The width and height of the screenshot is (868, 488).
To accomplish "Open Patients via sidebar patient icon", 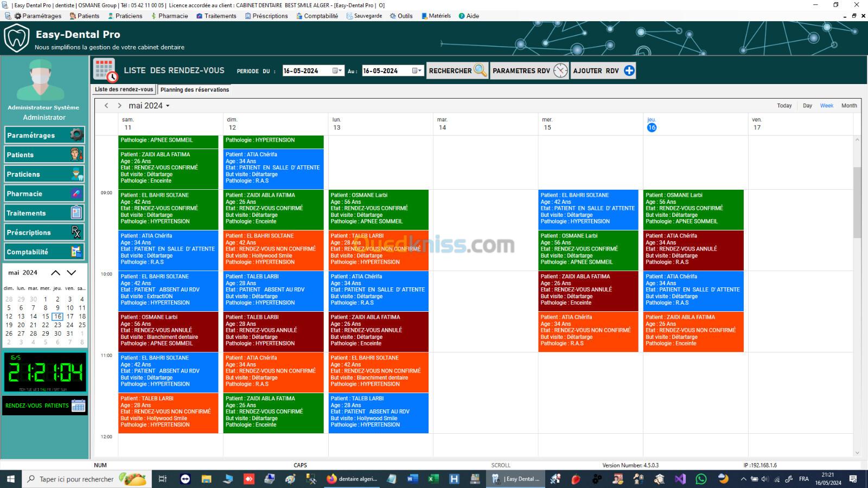I will [x=76, y=155].
